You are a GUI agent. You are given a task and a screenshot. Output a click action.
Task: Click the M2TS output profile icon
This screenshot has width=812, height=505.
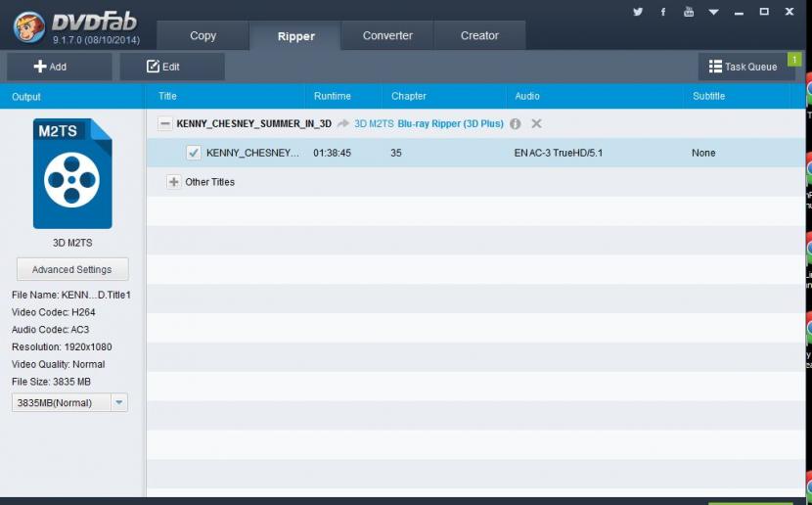(x=72, y=173)
